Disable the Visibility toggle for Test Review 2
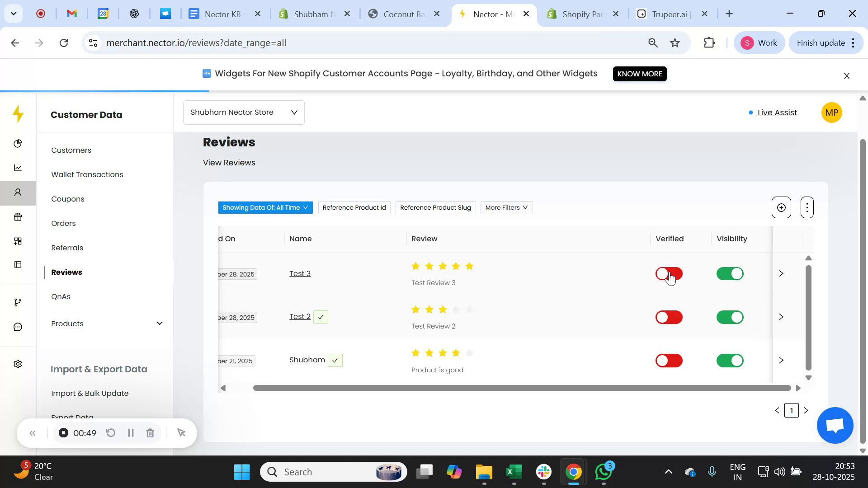Image resolution: width=868 pixels, height=488 pixels. tap(730, 317)
